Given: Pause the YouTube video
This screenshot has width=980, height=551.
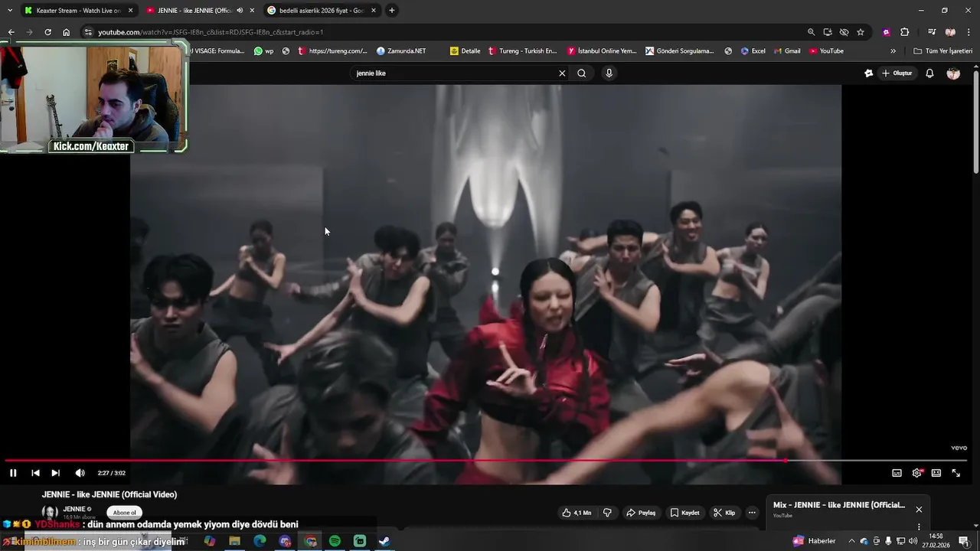Looking at the screenshot, I should (13, 473).
